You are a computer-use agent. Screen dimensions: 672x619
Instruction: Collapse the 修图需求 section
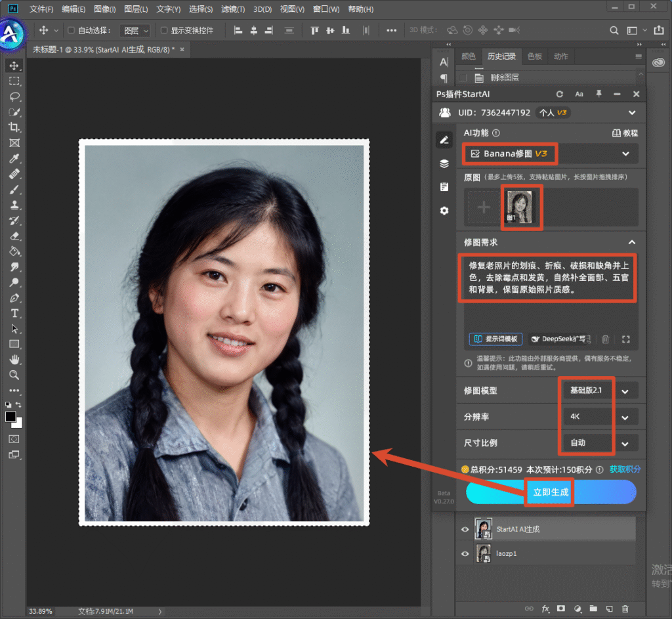pyautogui.click(x=632, y=243)
